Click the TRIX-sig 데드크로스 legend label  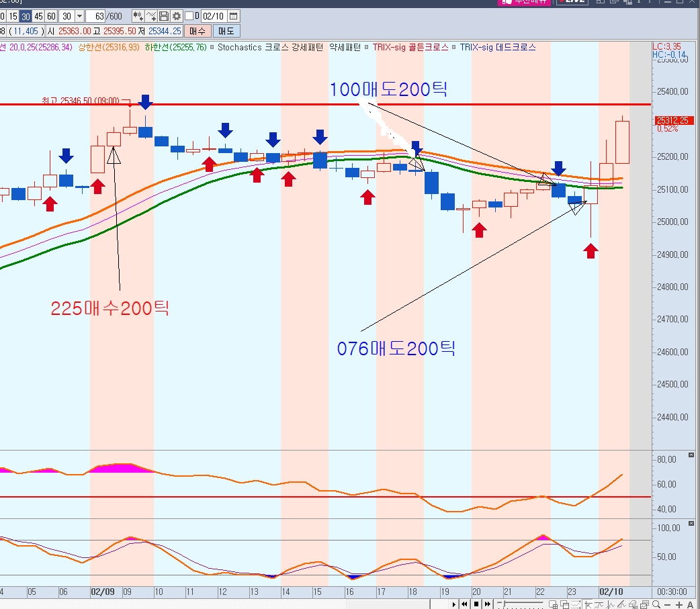click(498, 48)
